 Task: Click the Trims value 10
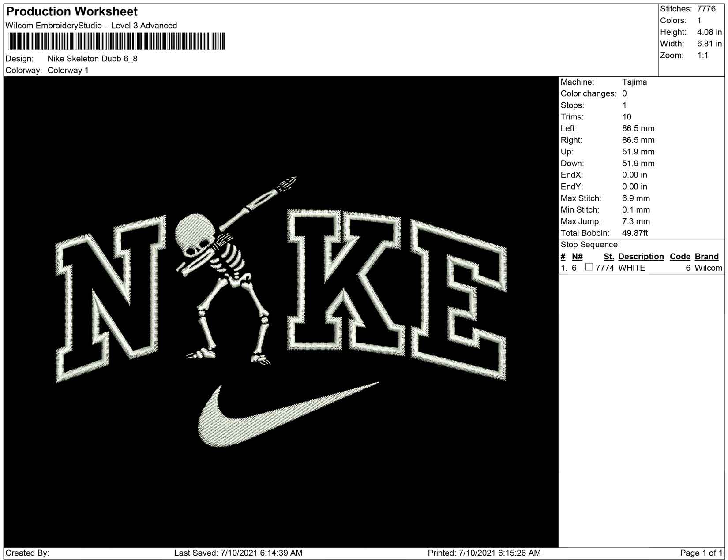click(627, 117)
